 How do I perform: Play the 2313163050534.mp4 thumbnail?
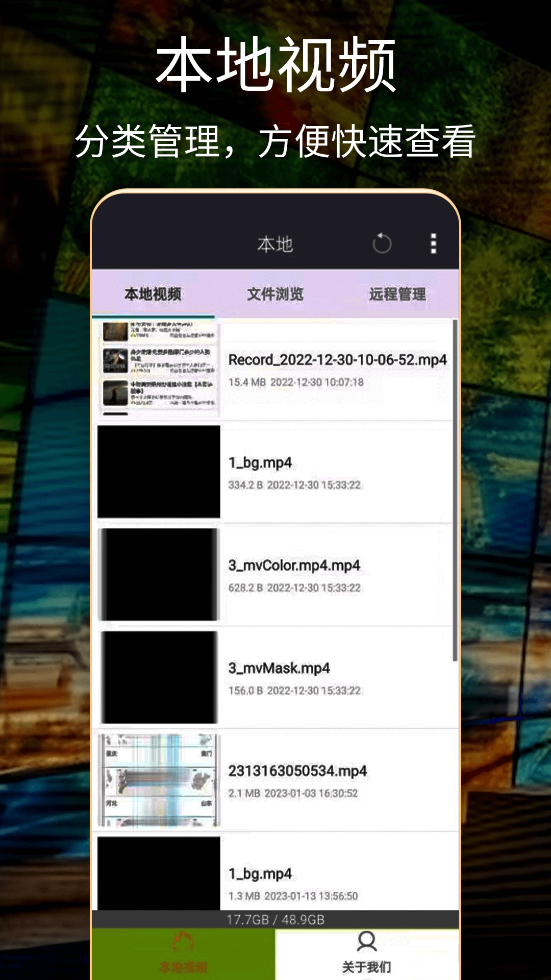[159, 780]
